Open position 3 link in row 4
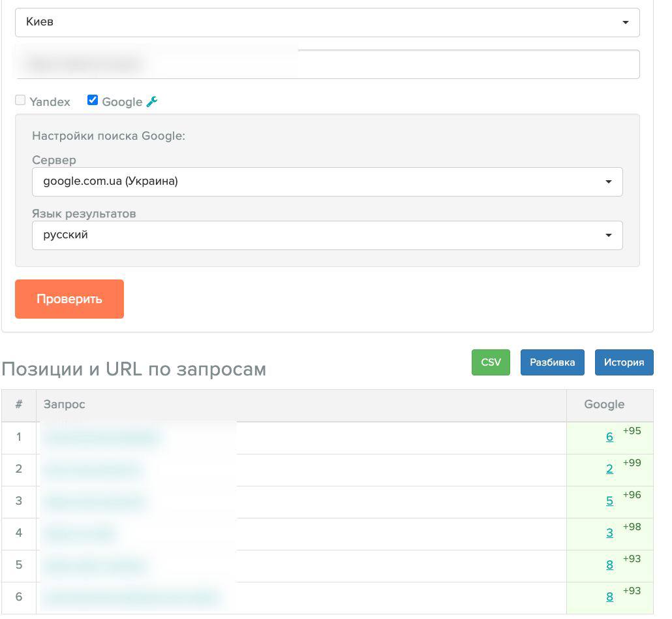672x619 pixels. pyautogui.click(x=609, y=533)
